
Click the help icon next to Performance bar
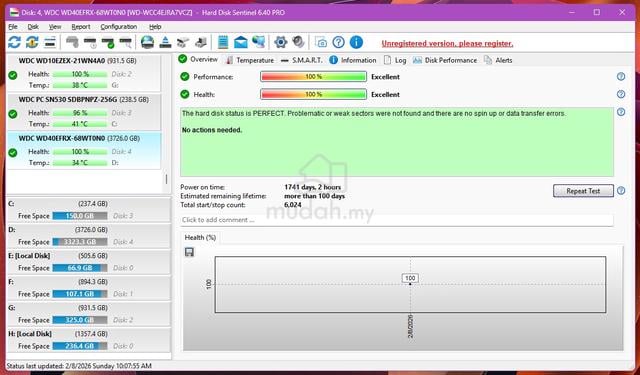[x=621, y=76]
